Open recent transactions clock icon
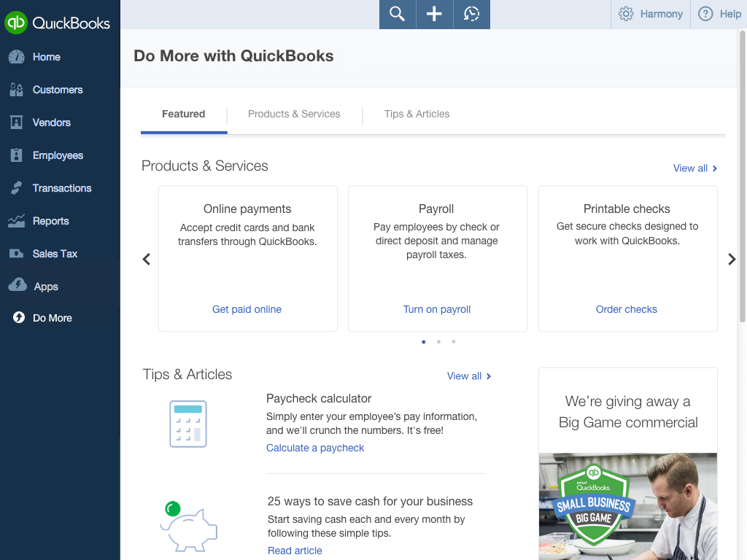Viewport: 747px width, 560px height. point(472,15)
